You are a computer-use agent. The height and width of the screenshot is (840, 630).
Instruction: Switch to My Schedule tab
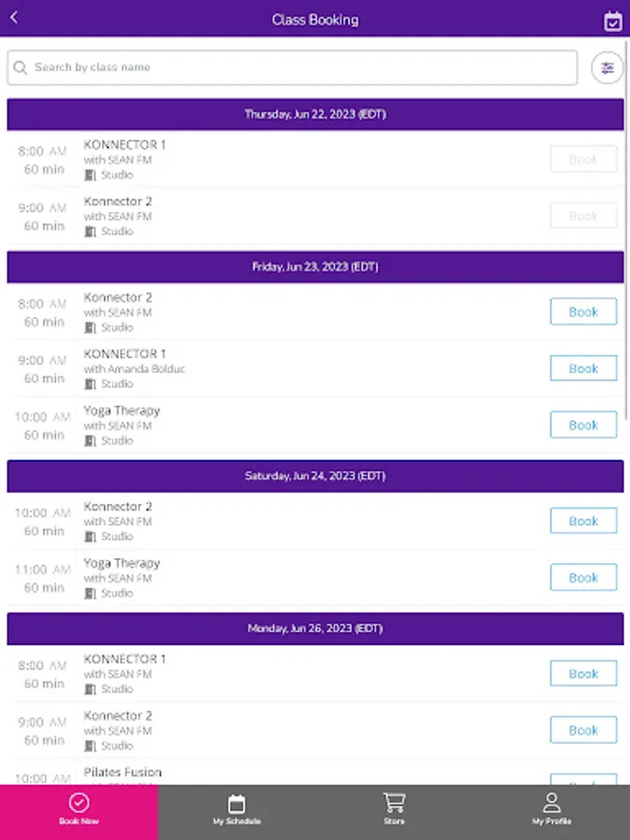tap(236, 808)
